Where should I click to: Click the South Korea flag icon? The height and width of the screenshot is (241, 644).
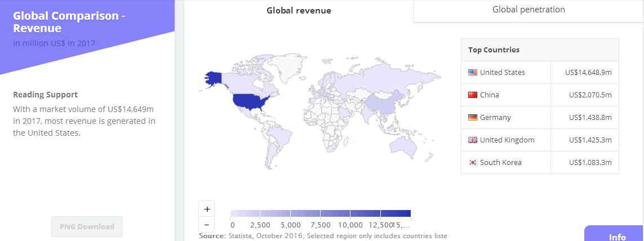pos(472,163)
